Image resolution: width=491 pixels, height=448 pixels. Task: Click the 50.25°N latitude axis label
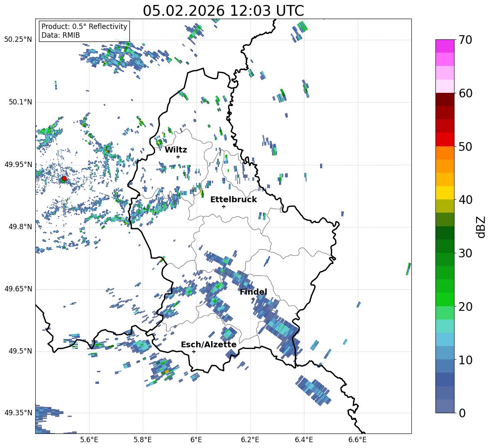tap(18, 40)
